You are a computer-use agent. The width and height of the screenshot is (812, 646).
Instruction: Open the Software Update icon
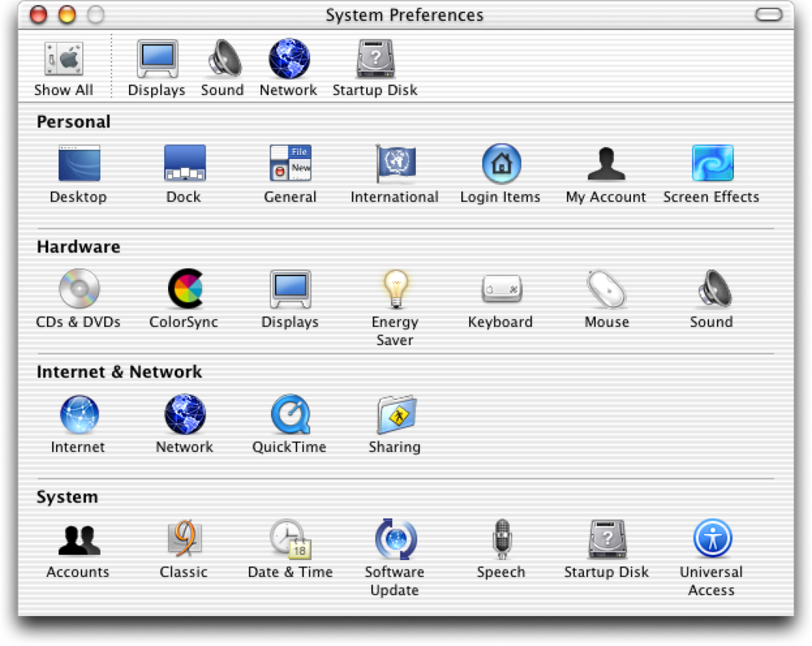click(395, 540)
